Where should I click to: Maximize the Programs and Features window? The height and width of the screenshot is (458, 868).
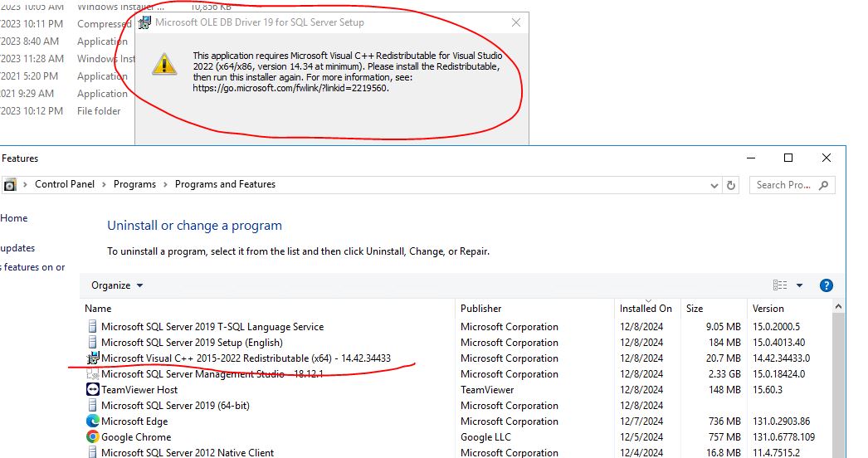(788, 158)
